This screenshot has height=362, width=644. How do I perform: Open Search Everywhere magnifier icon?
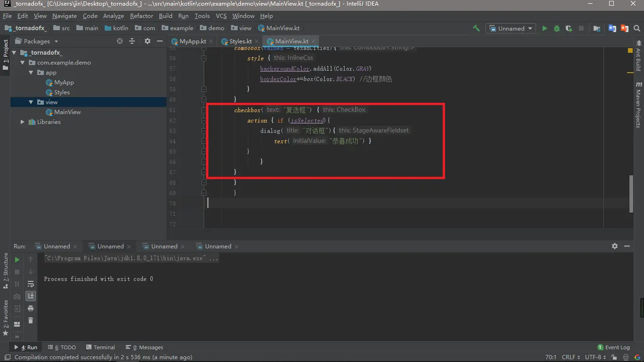tap(637, 28)
